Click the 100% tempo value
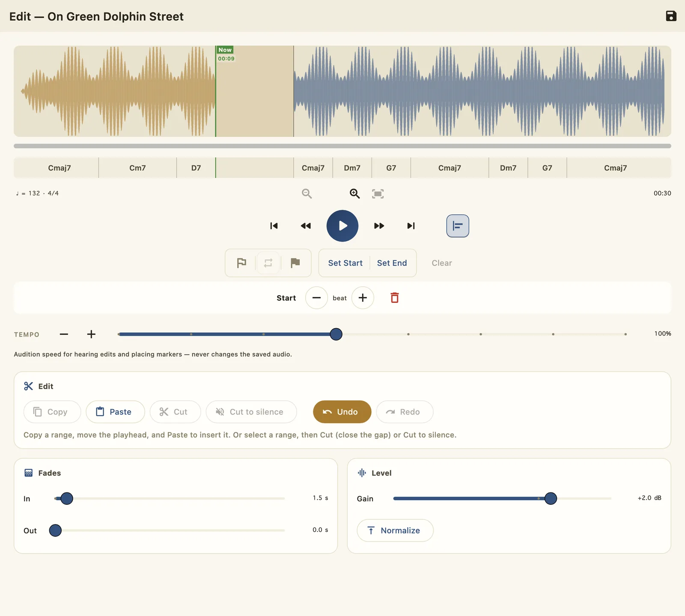Viewport: 685px width, 616px height. point(663,334)
